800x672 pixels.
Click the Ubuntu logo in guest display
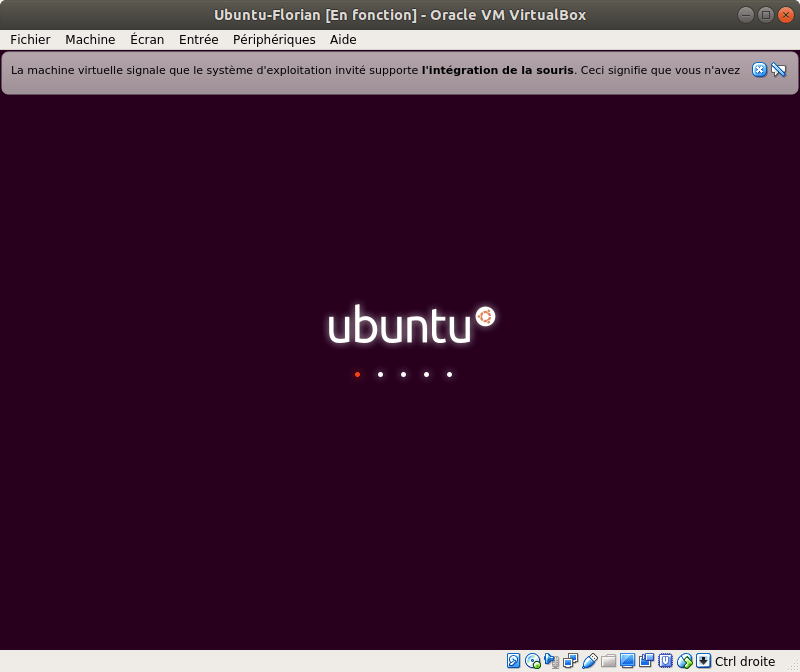coord(411,325)
